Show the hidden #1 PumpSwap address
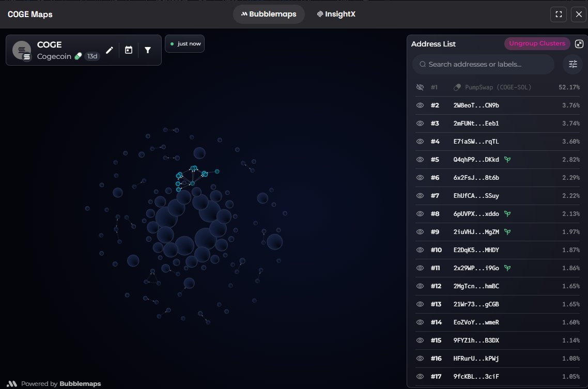This screenshot has height=389, width=588. (x=420, y=87)
